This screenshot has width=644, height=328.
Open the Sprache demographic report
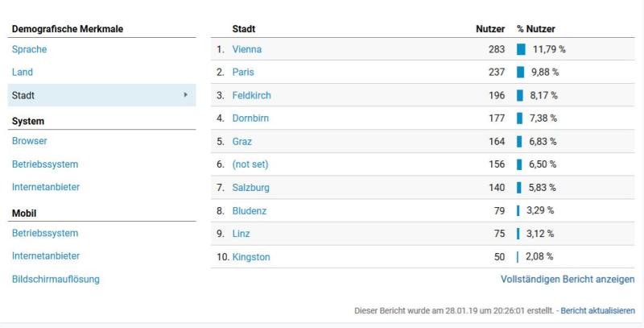[29, 49]
